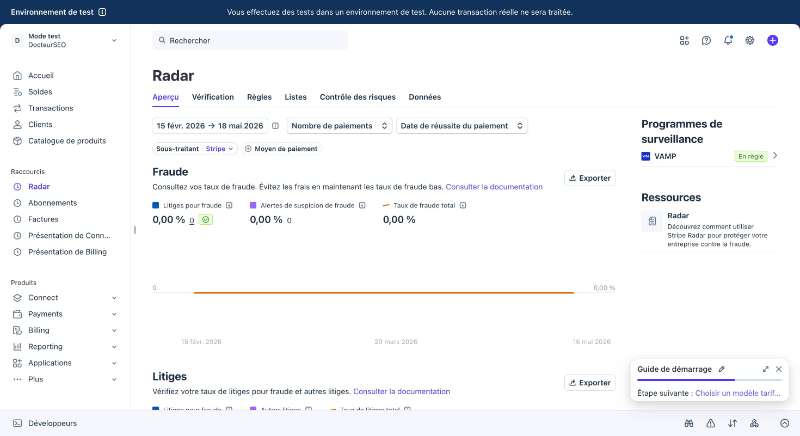Open the Nombre de paiements dropdown
Screen dimensions: 800x436
tap(339, 125)
